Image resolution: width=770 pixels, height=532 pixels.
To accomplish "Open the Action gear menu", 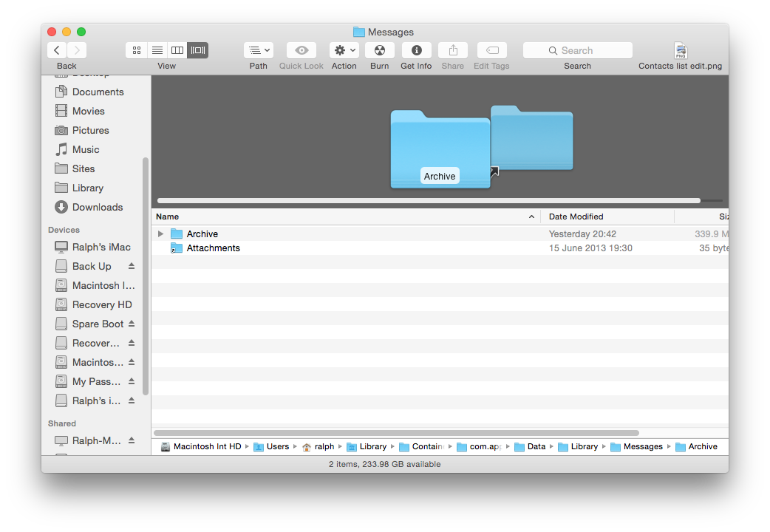I will (x=344, y=50).
